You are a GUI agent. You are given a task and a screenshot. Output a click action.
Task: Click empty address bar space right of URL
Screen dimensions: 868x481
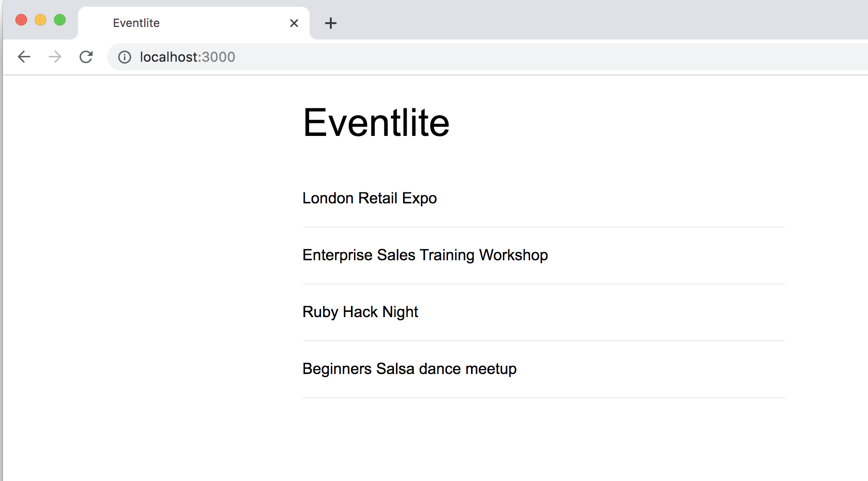pos(530,57)
